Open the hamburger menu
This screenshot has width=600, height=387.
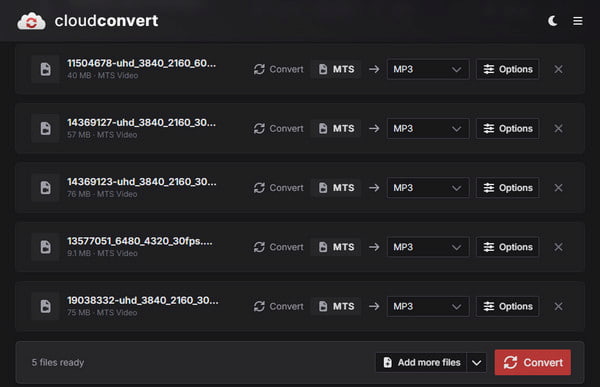coord(578,21)
